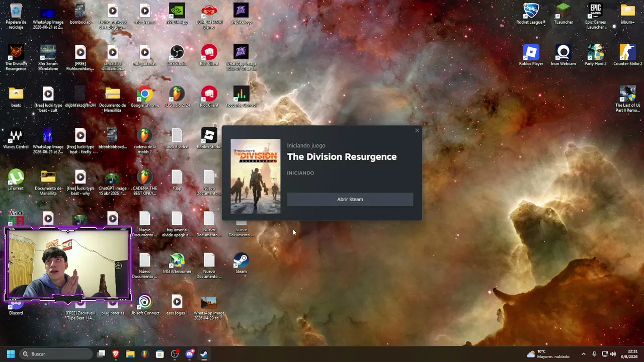Screen dimensions: 644x362
Task: Select the cadena de la mobb 2 file
Action: 145,141
